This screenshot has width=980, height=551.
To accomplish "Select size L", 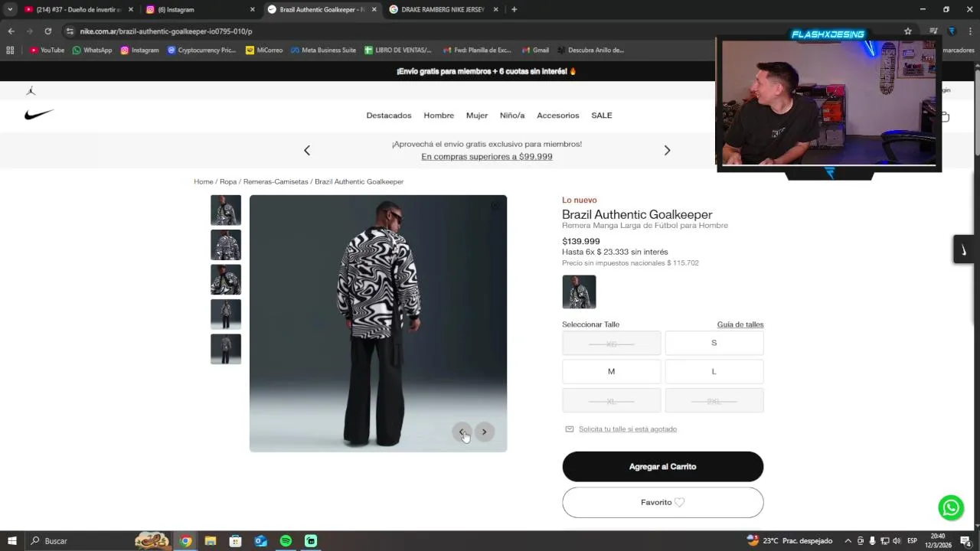I will point(714,371).
